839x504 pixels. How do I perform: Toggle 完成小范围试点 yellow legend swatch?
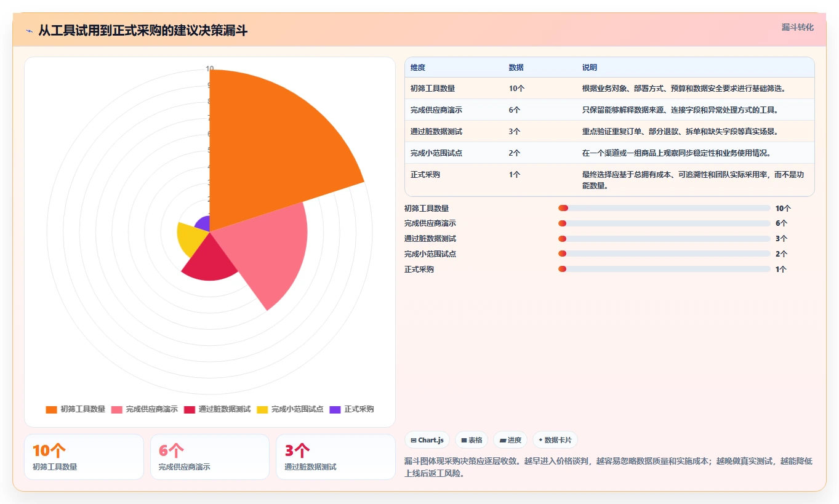262,409
